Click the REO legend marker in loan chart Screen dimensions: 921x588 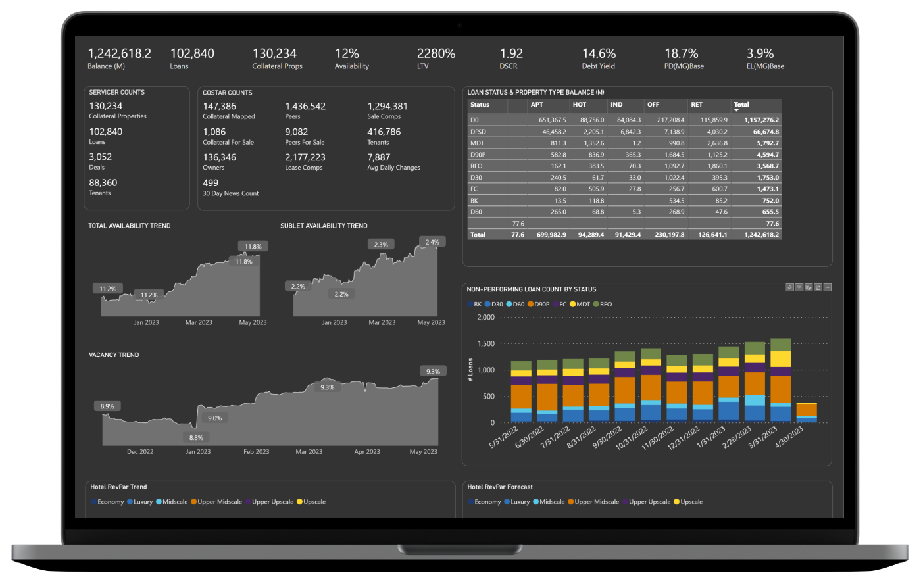596,305
